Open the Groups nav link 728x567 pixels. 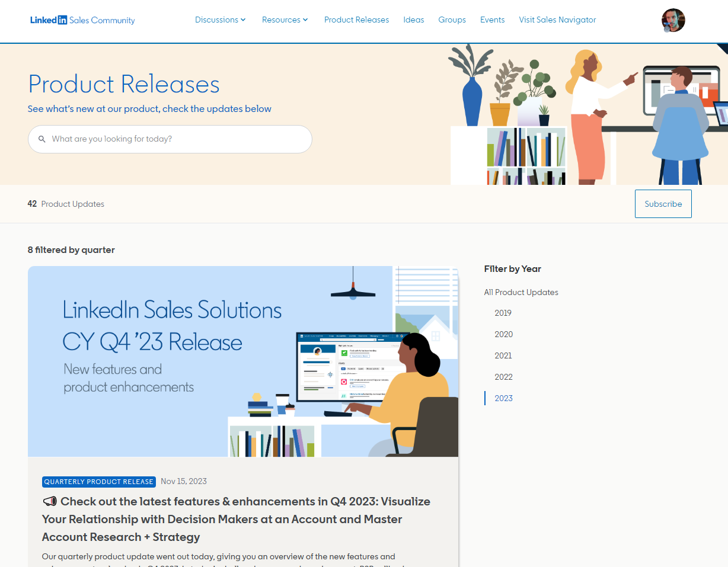452,20
